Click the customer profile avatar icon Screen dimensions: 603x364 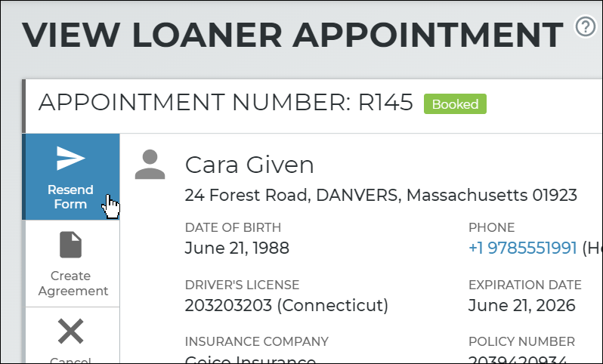coord(150,165)
